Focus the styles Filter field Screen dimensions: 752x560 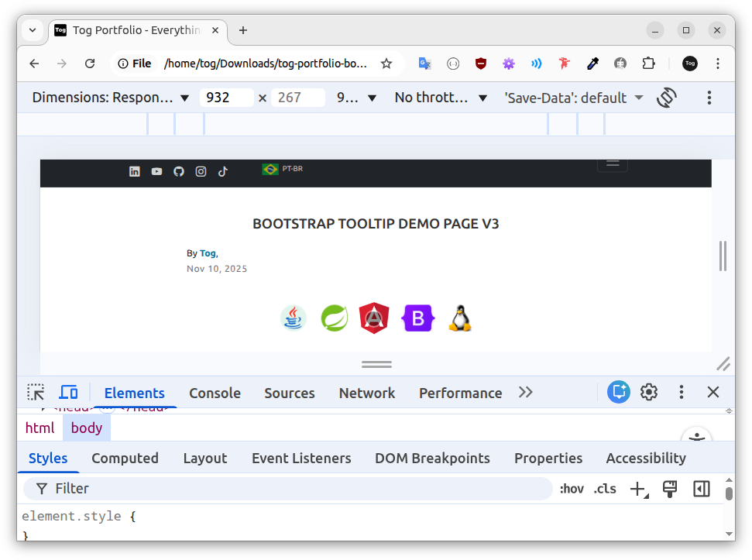[x=288, y=489]
